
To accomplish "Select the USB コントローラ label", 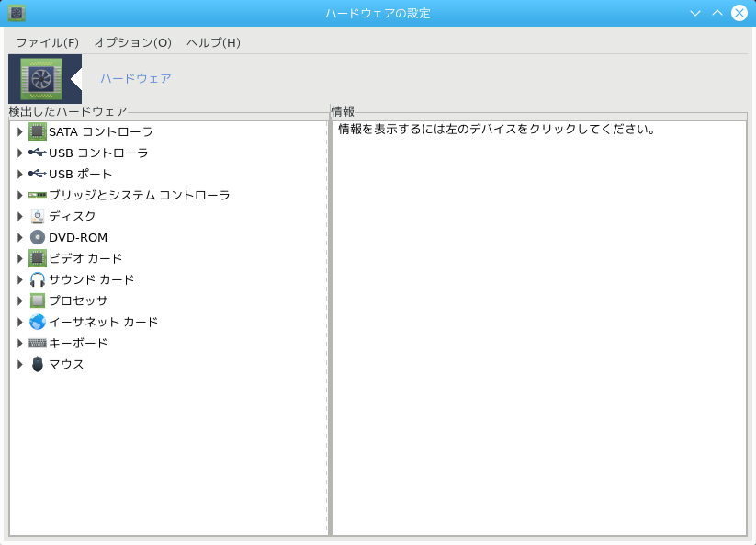I will (98, 153).
